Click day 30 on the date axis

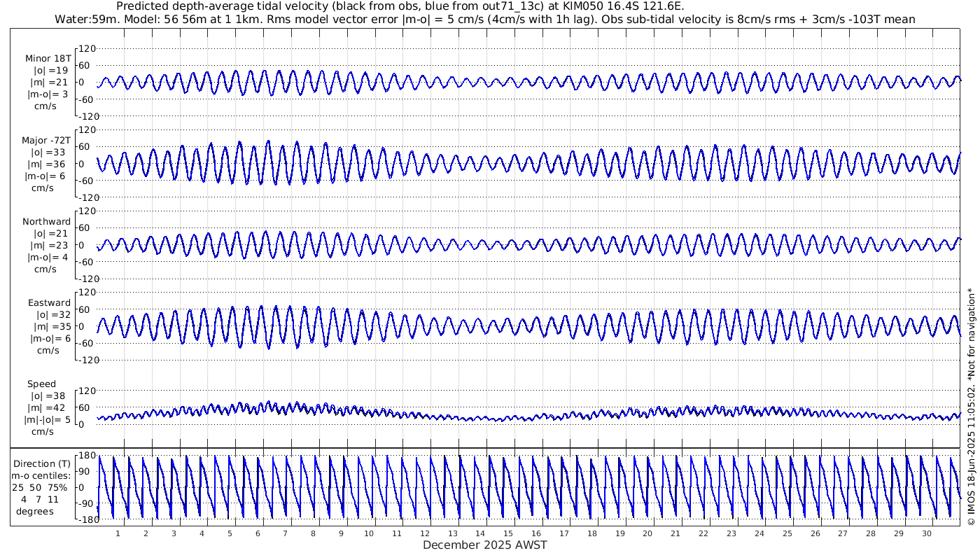926,533
